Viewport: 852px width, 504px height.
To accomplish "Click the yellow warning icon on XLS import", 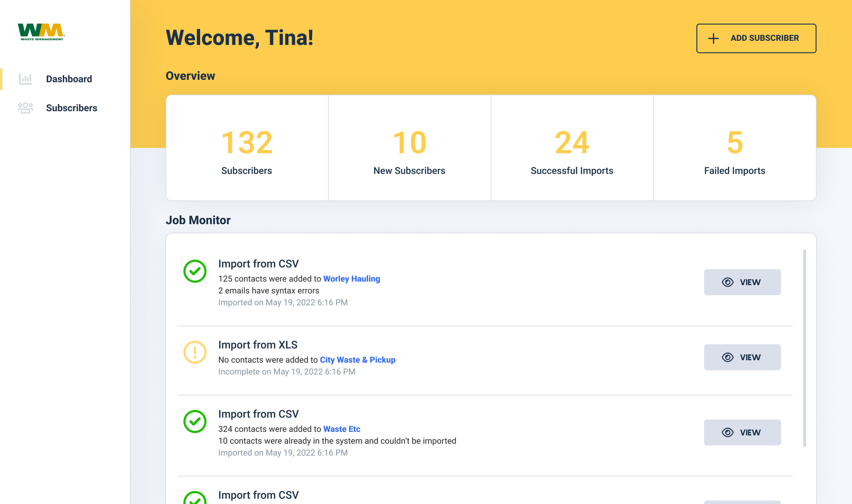I will click(x=195, y=352).
